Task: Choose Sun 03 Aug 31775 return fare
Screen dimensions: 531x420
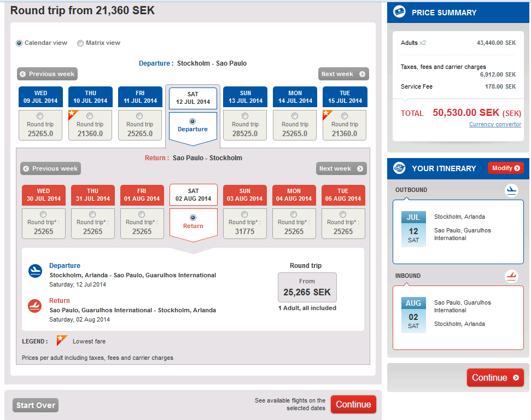Action: 244,214
